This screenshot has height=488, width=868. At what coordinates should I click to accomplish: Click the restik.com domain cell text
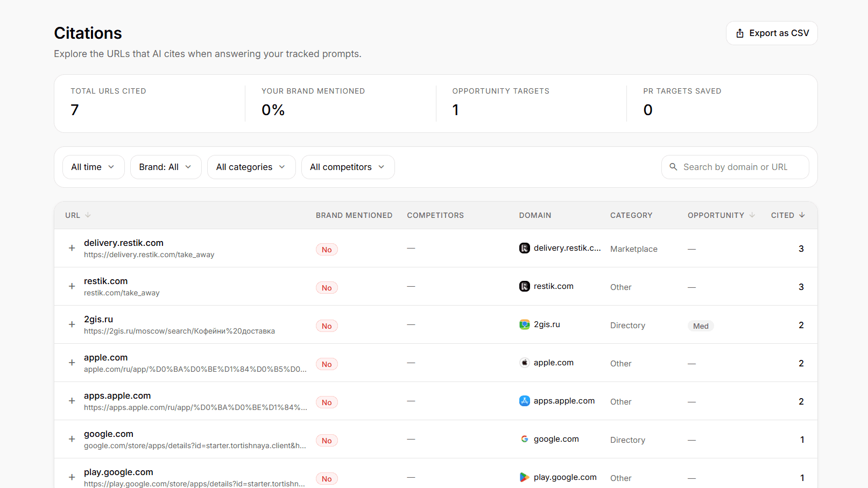(x=554, y=286)
